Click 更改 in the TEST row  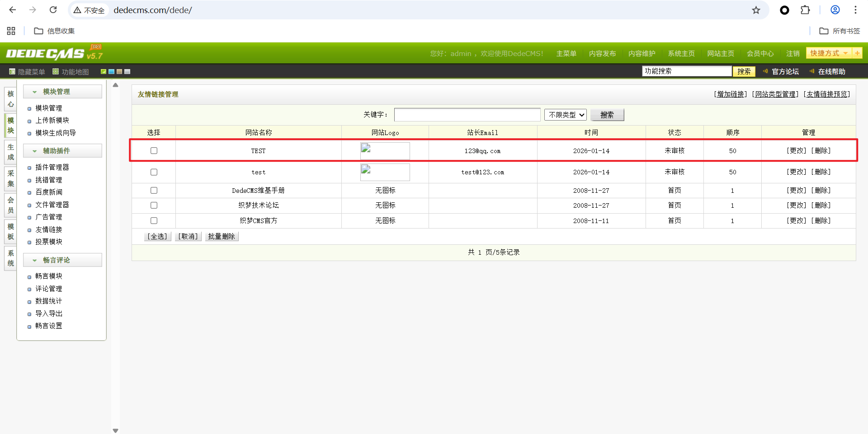(x=797, y=151)
